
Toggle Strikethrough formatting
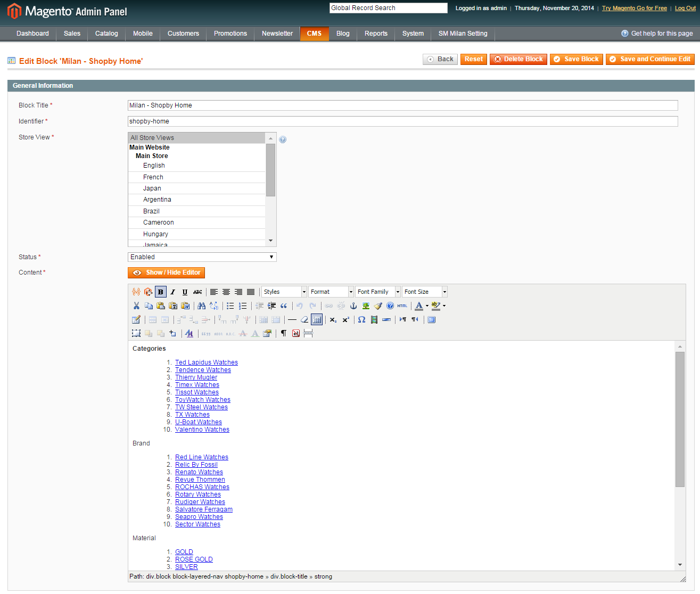point(197,292)
